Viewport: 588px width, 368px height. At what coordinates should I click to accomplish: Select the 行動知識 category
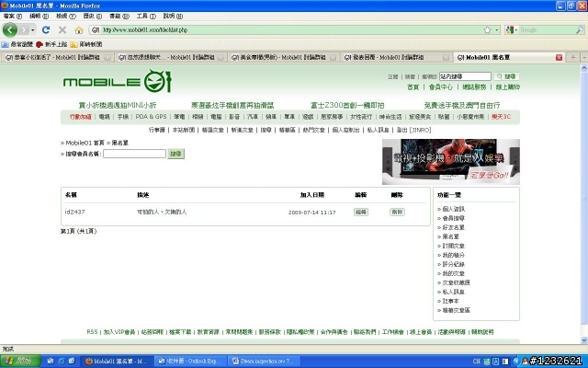click(x=80, y=117)
